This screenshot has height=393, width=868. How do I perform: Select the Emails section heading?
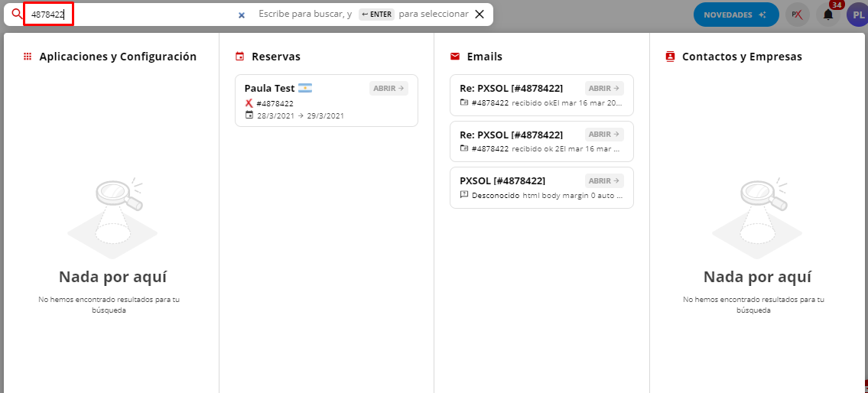click(484, 57)
